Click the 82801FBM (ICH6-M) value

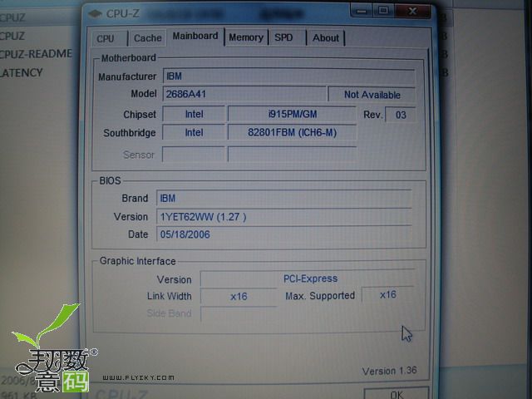click(292, 132)
